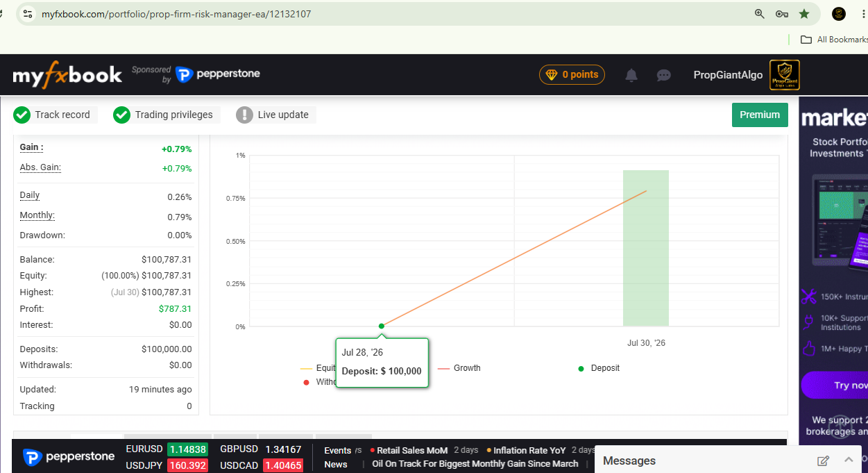Click the Gain label in the stats panel
The image size is (868, 473).
31,147
